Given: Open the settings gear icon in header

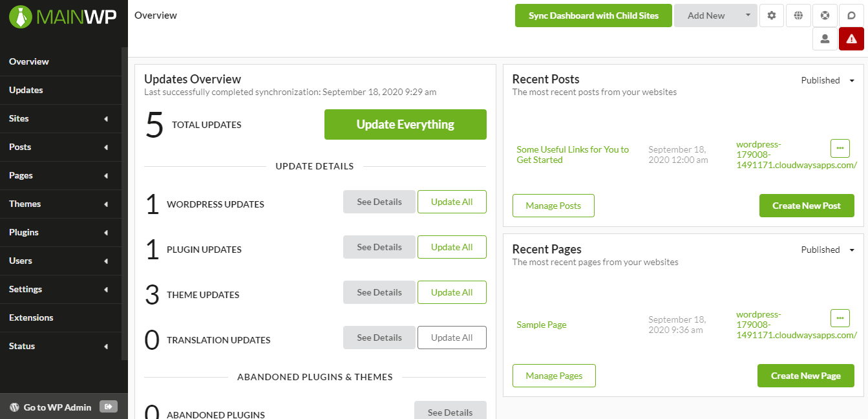Looking at the screenshot, I should click(x=771, y=16).
